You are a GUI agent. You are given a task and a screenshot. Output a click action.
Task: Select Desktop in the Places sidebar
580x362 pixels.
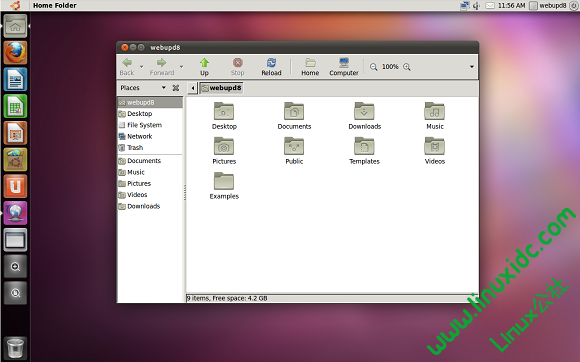tap(150, 114)
